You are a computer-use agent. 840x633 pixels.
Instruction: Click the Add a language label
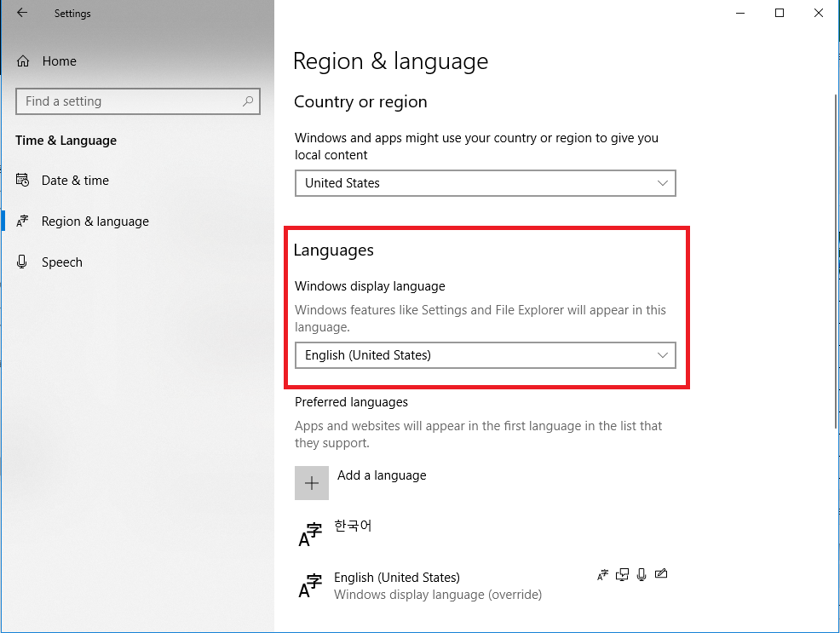(382, 475)
